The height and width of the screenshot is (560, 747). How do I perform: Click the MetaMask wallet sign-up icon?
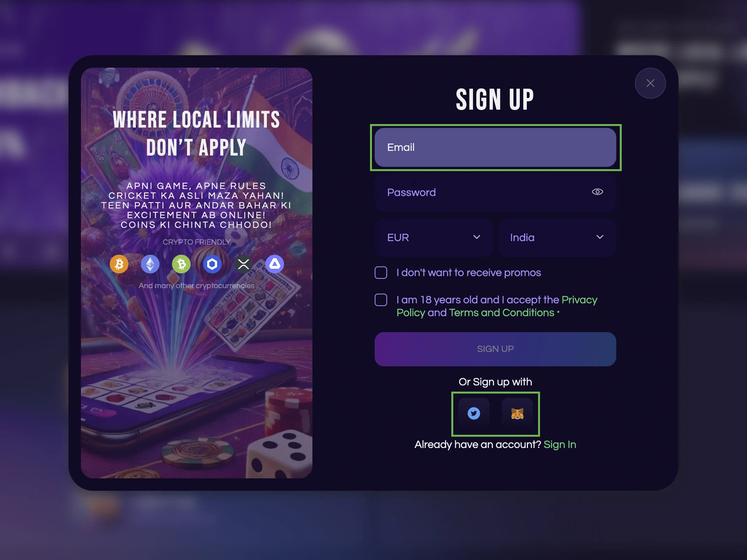pyautogui.click(x=516, y=413)
